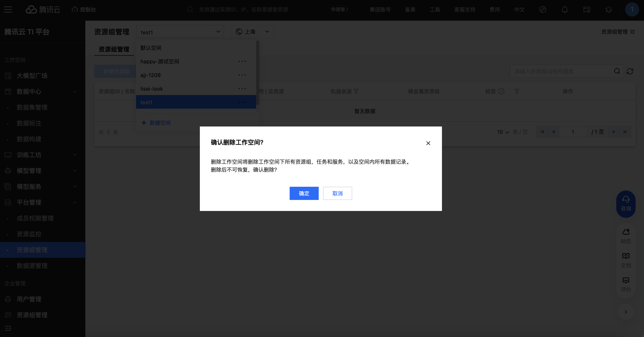Select happy-测试空间 in workspace list
The height and width of the screenshot is (337, 644).
[x=160, y=61]
